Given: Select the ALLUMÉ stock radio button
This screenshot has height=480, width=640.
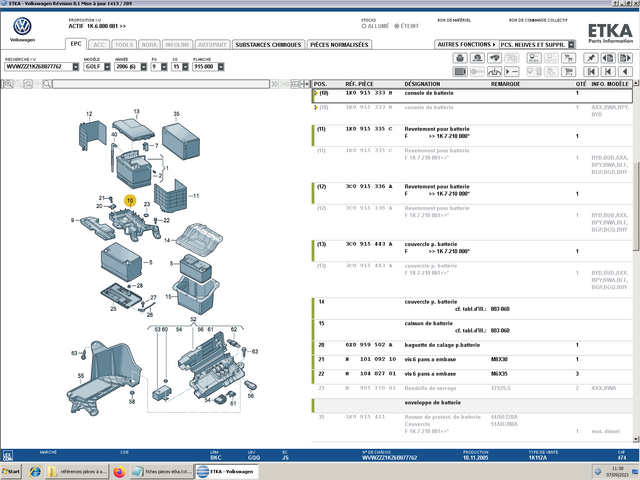Looking at the screenshot, I should tap(364, 26).
